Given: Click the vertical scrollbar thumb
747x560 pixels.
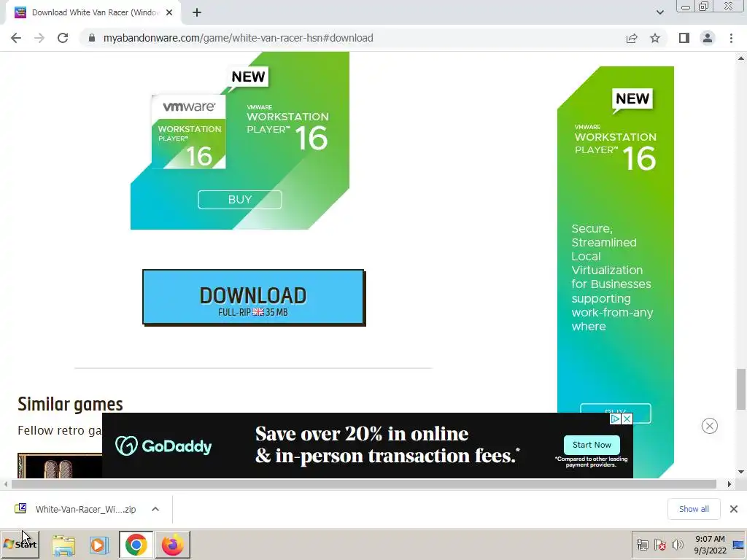Looking at the screenshot, I should (741, 389).
